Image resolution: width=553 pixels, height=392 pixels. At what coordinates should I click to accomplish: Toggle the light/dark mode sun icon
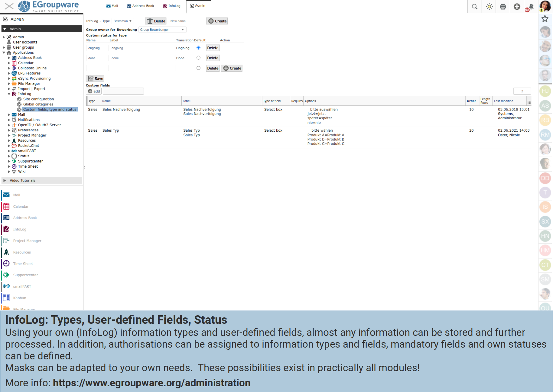[489, 7]
